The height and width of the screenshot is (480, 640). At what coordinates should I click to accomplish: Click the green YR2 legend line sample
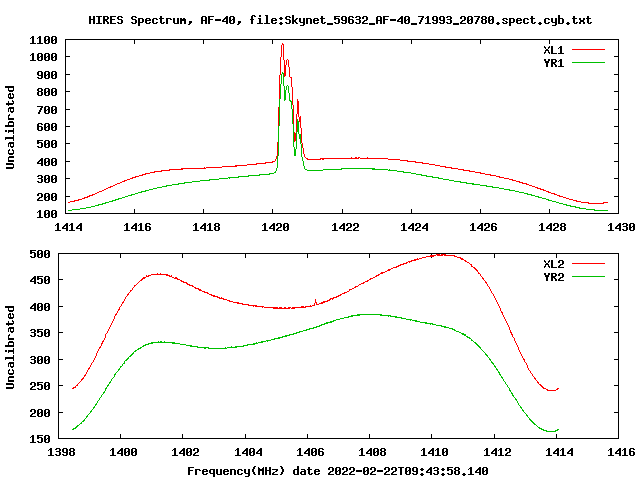coord(588,277)
